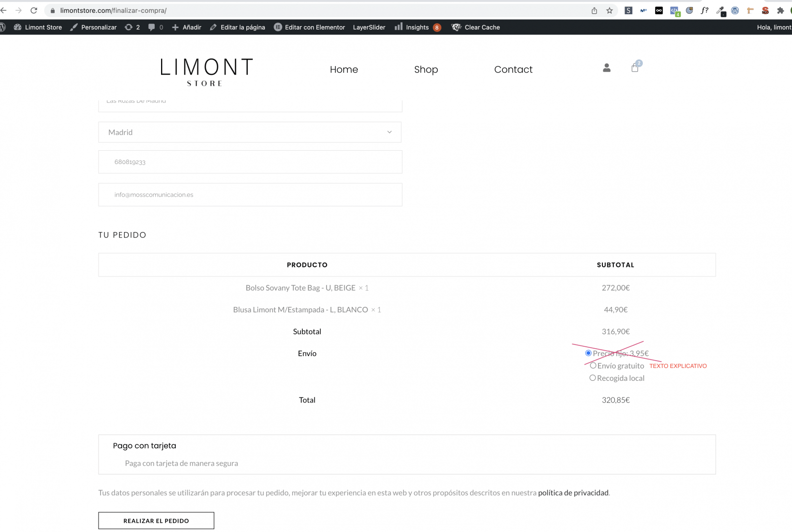Screen dimensions: 792x532
Task: Open the shopping cart bag icon
Action: tap(635, 67)
